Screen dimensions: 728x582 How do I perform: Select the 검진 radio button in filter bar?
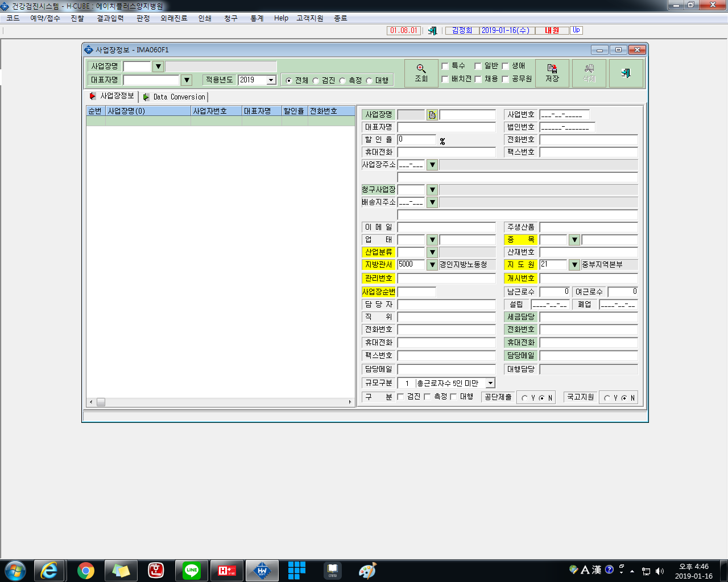click(x=316, y=81)
